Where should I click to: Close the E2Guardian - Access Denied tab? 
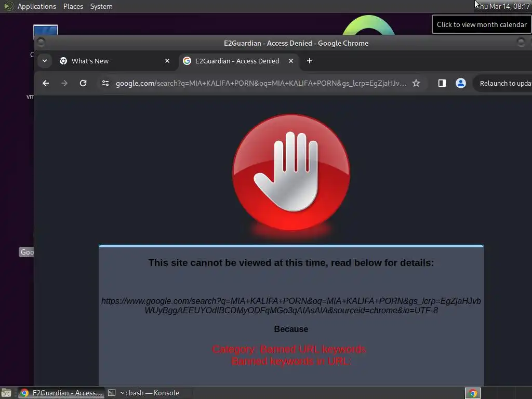291,61
